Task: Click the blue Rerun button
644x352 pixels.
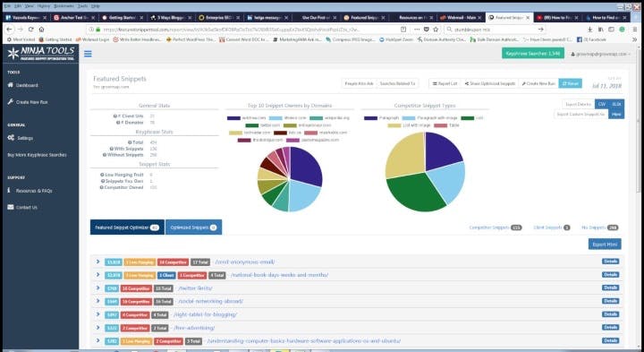Action: click(570, 83)
